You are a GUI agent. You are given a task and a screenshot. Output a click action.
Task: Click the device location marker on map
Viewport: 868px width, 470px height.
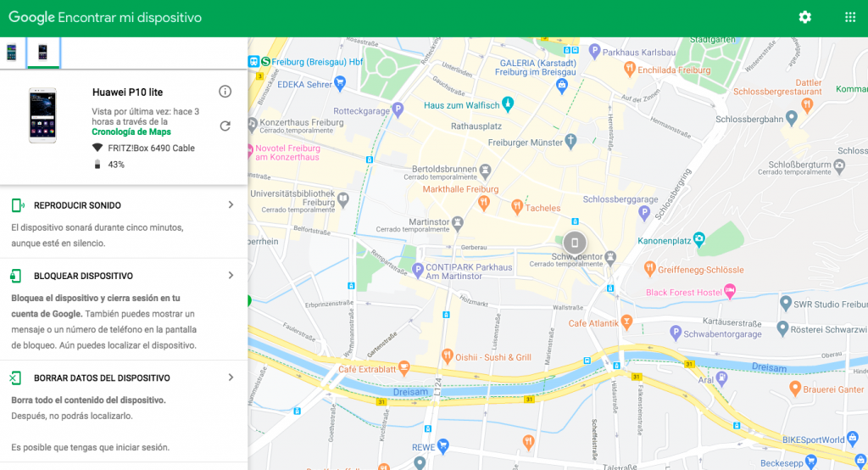(x=575, y=243)
